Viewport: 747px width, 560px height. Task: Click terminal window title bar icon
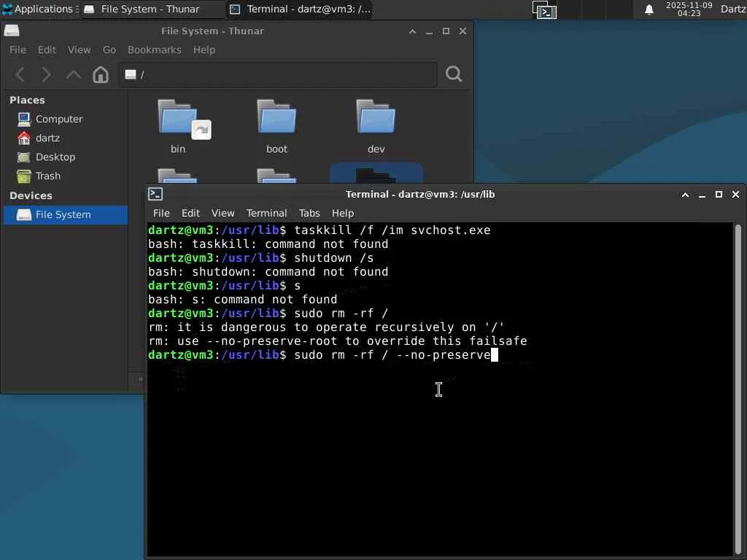(x=155, y=194)
